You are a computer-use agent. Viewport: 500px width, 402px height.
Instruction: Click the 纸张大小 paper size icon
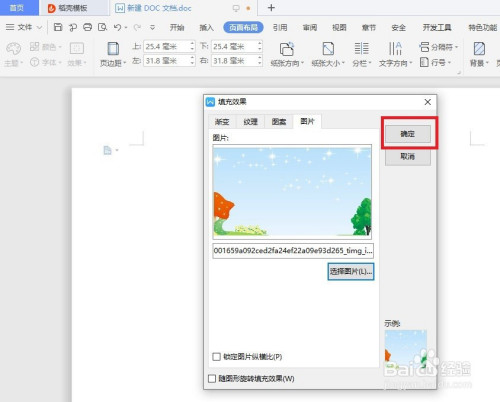pyautogui.click(x=328, y=49)
